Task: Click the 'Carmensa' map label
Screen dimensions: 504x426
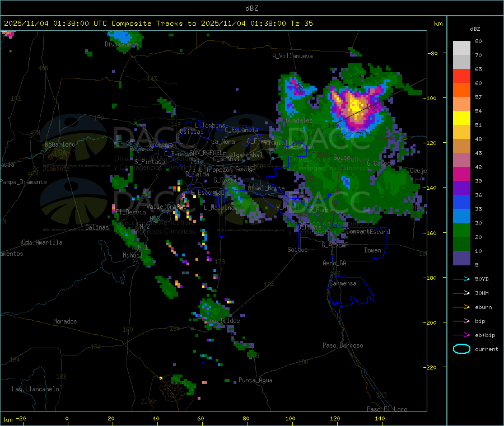Action: [343, 283]
